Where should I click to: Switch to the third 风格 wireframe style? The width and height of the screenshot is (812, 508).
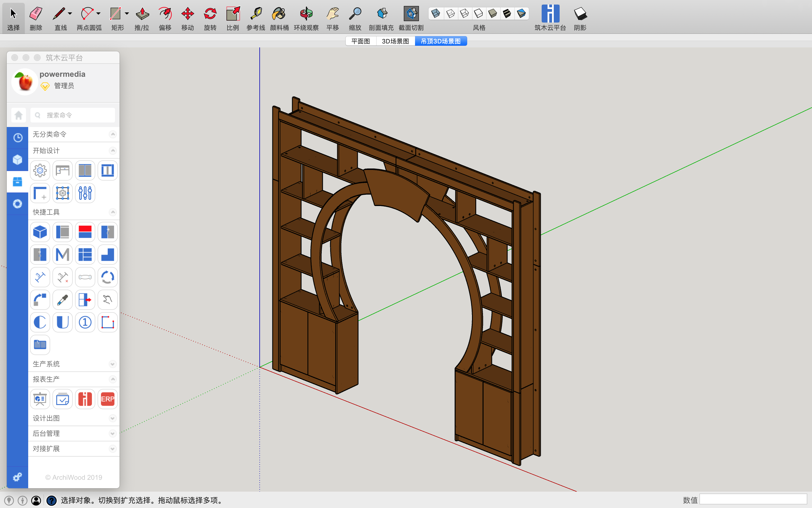(464, 14)
